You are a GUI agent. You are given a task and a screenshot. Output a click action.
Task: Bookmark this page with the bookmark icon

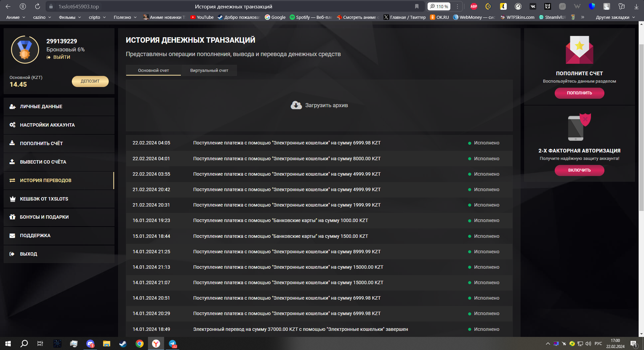417,6
